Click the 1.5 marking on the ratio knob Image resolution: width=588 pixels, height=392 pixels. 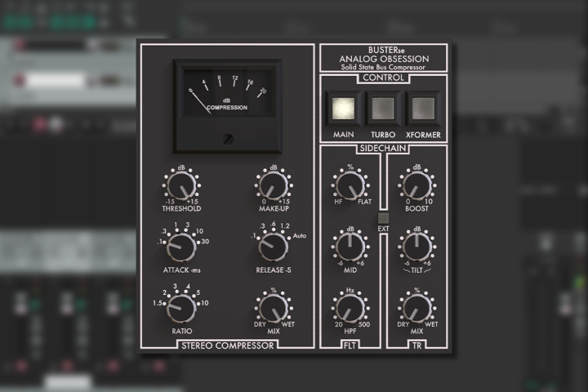tap(157, 303)
